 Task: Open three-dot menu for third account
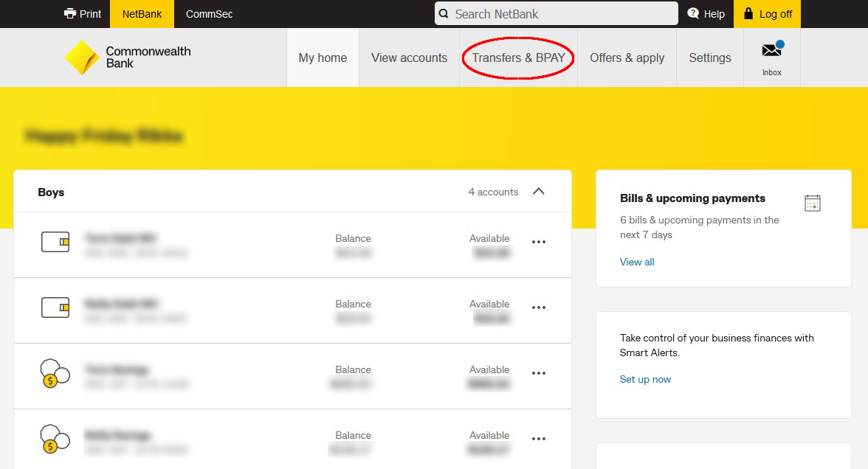(539, 373)
